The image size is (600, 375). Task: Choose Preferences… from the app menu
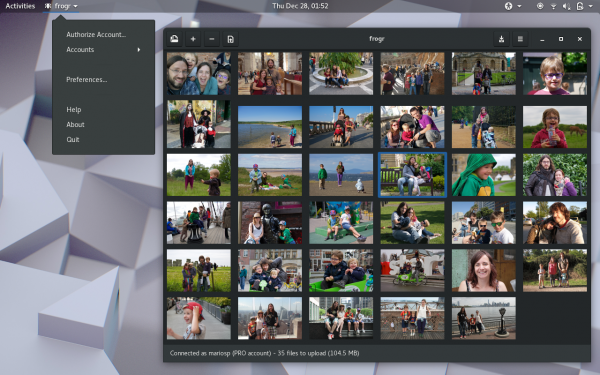click(86, 80)
